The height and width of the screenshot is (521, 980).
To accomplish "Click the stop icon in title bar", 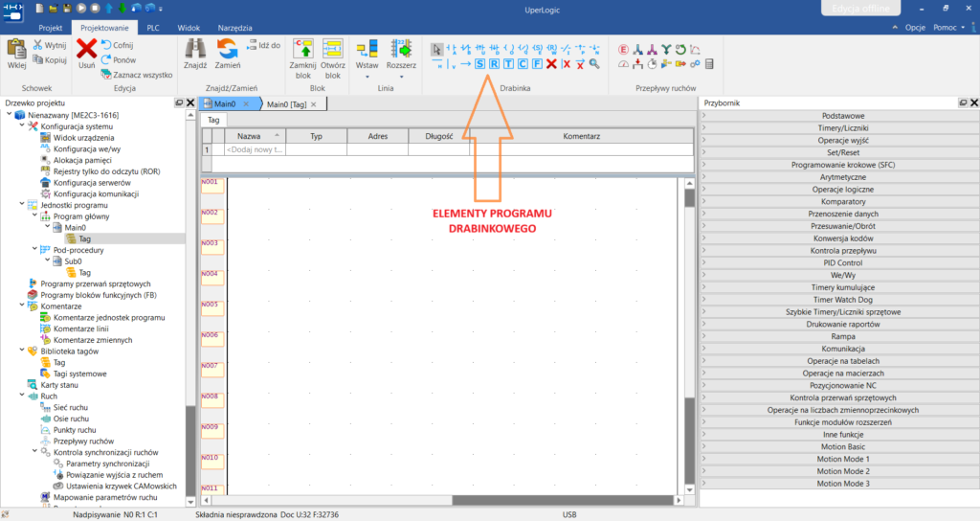I will [95, 8].
